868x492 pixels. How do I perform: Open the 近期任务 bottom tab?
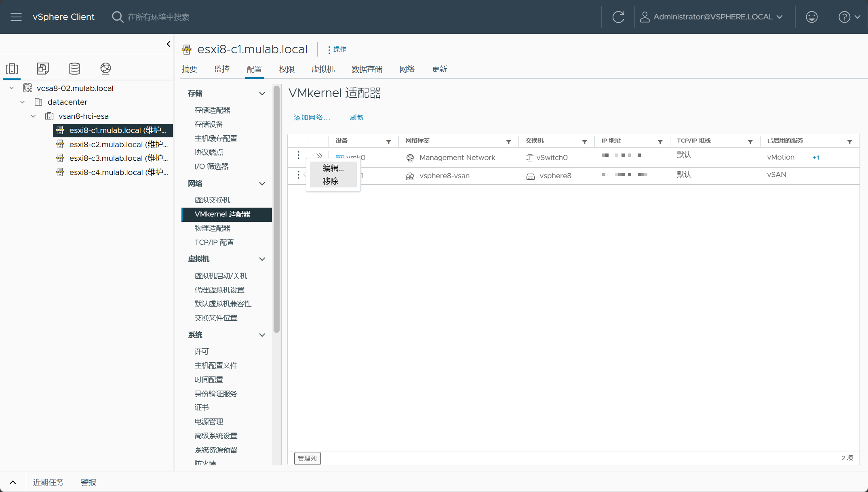pos(48,482)
